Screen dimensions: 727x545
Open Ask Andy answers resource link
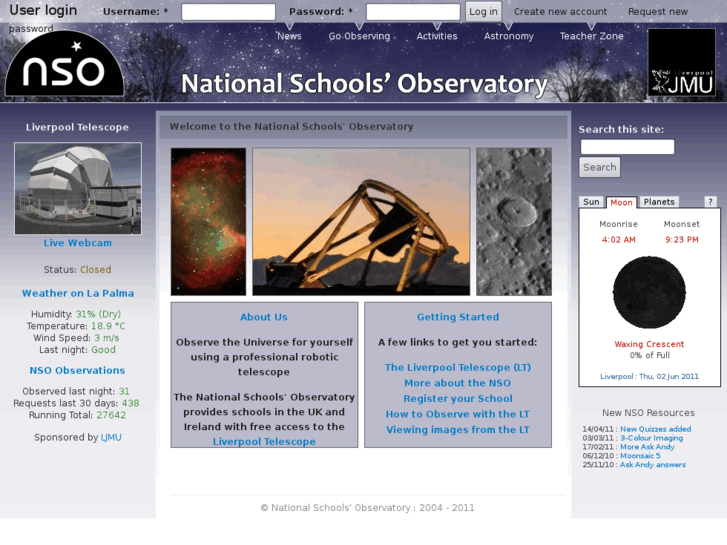(653, 464)
